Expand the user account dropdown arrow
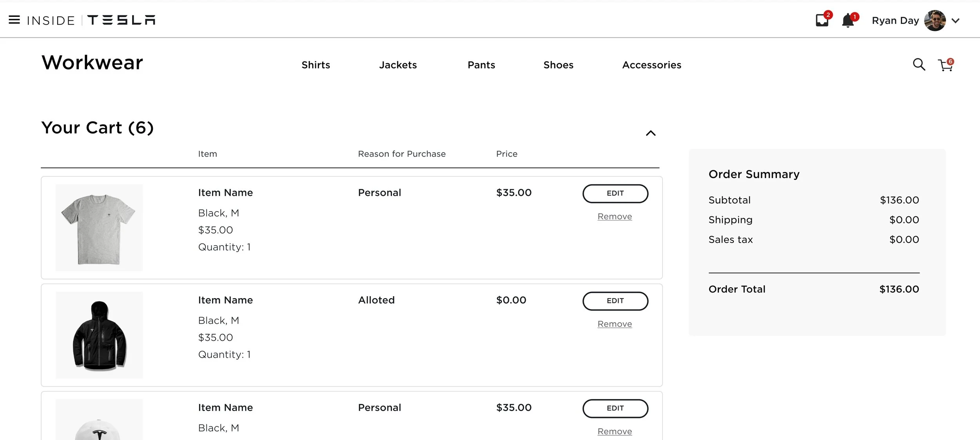The image size is (980, 440). pos(956,21)
